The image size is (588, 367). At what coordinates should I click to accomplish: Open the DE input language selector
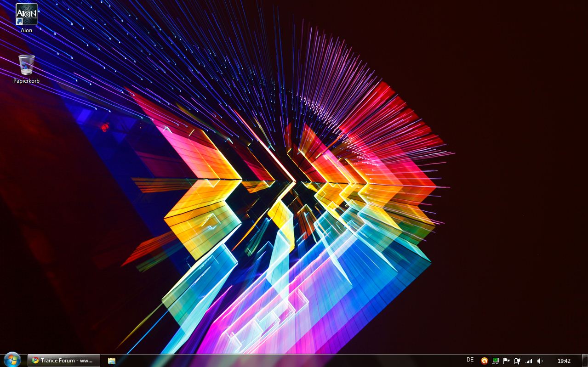470,360
